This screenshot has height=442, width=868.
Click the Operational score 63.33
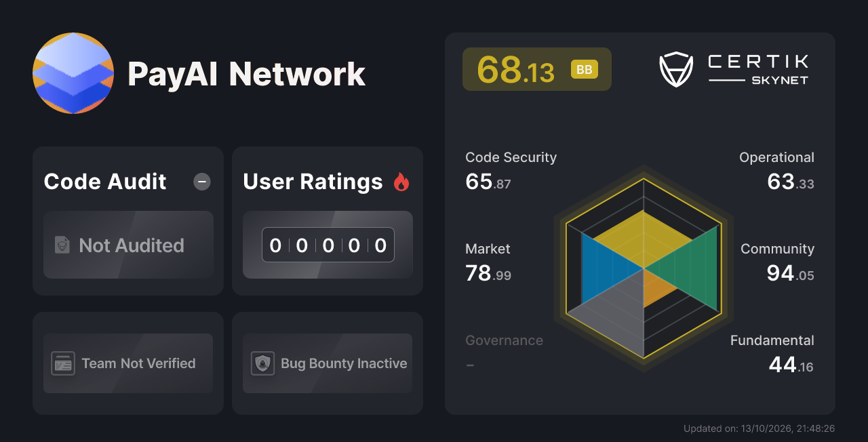[x=791, y=182]
